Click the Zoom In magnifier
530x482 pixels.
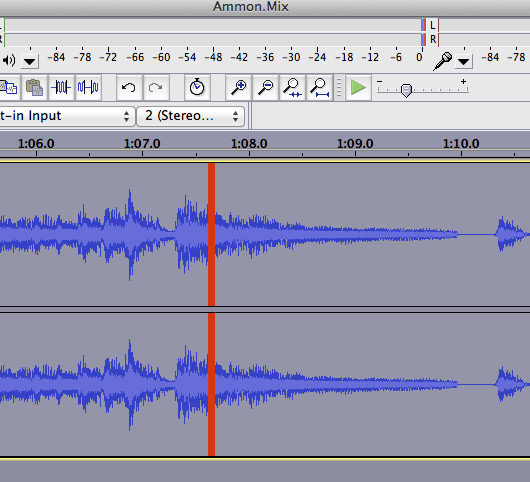[238, 88]
